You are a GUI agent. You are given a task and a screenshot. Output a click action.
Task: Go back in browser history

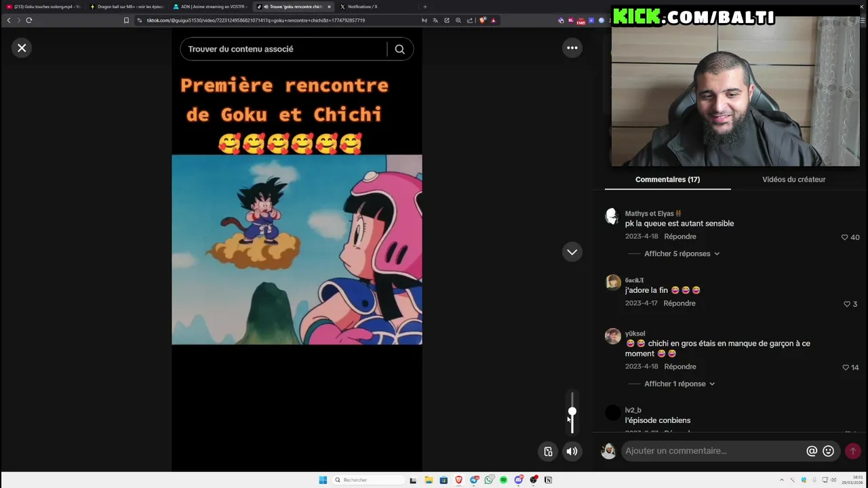point(9,20)
